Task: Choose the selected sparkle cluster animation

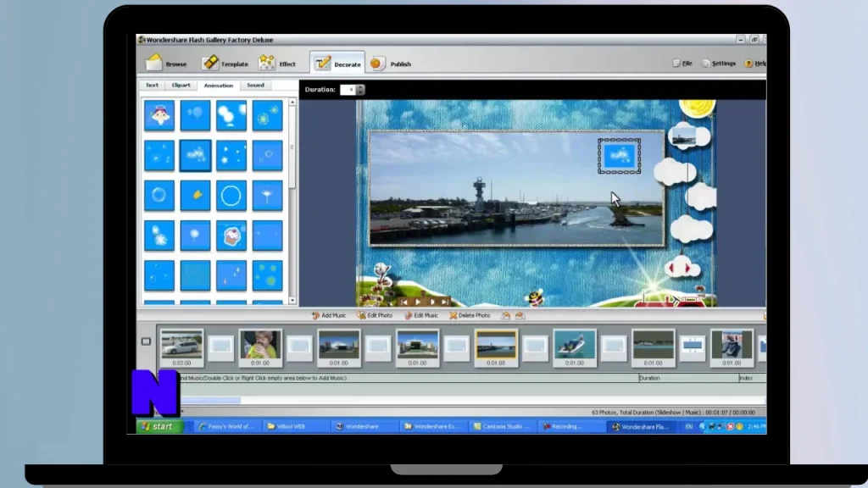Action: click(x=196, y=156)
